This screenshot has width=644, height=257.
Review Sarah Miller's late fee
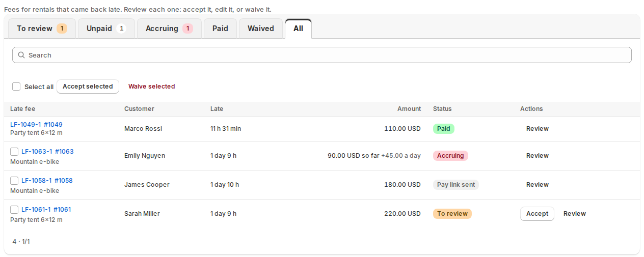pyautogui.click(x=575, y=214)
